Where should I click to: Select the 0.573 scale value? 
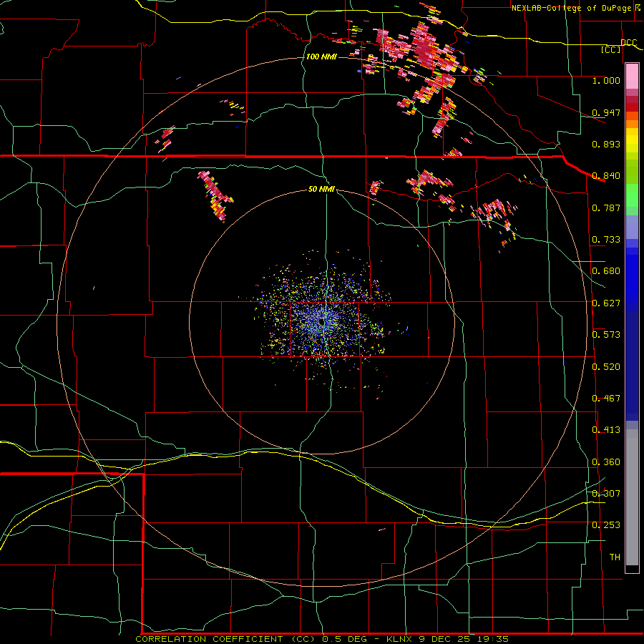[606, 335]
